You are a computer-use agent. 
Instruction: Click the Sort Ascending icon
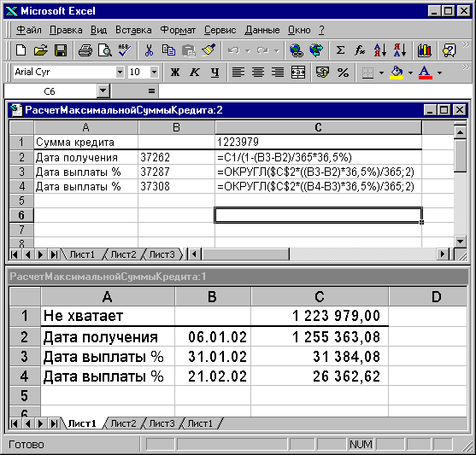[379, 50]
